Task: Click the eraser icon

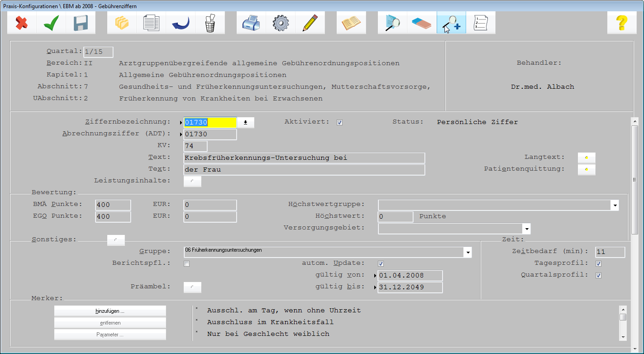Action: (x=422, y=23)
